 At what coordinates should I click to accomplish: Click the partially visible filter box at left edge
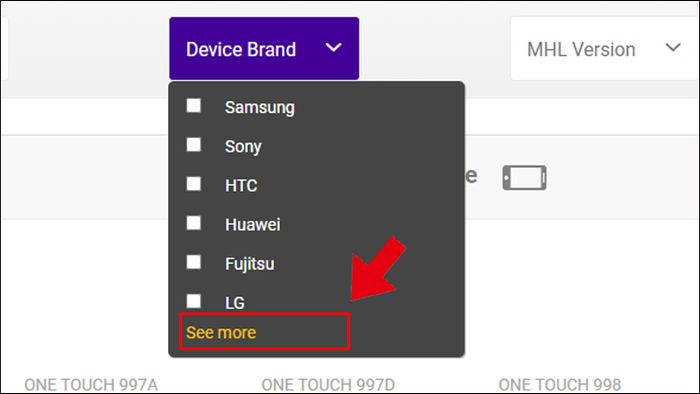click(4, 49)
